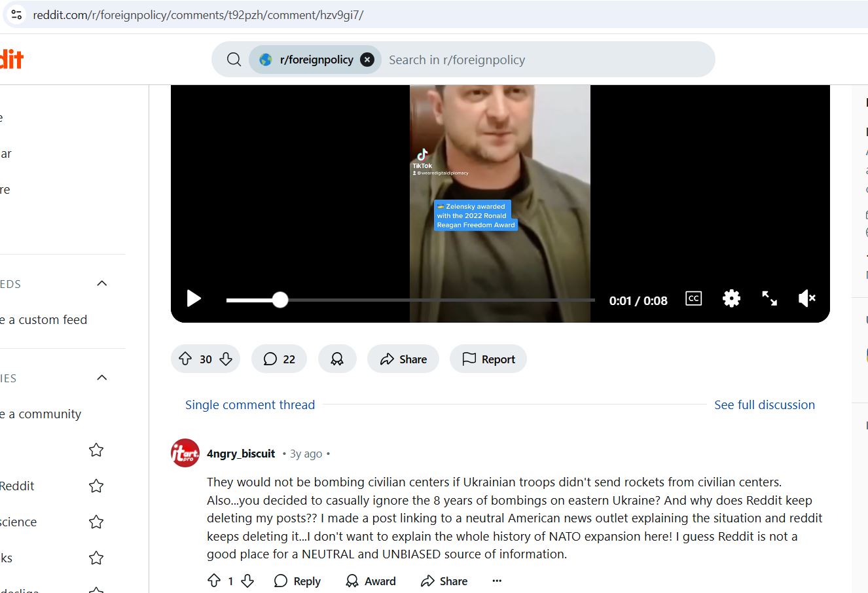Remove the r/foreignpolicy search filter

(x=367, y=60)
